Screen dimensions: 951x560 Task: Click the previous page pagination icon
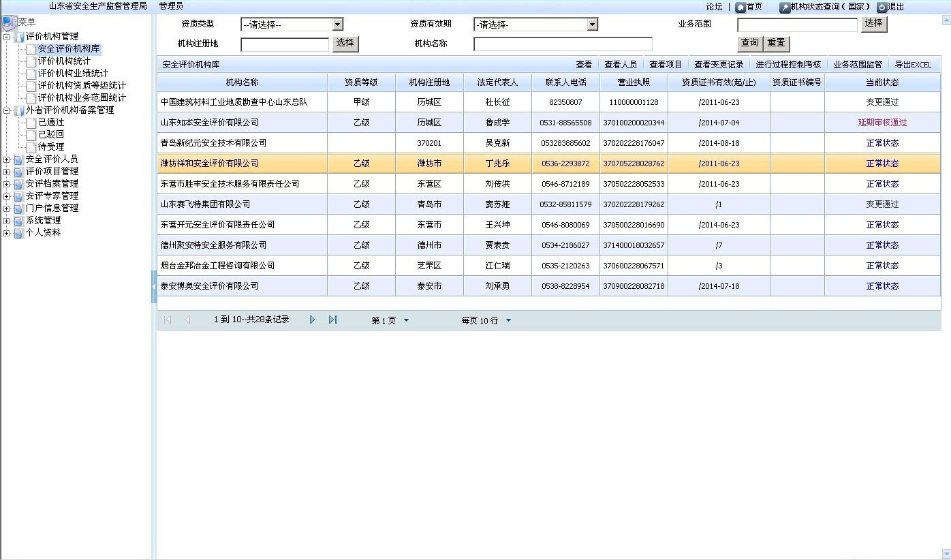[x=187, y=319]
